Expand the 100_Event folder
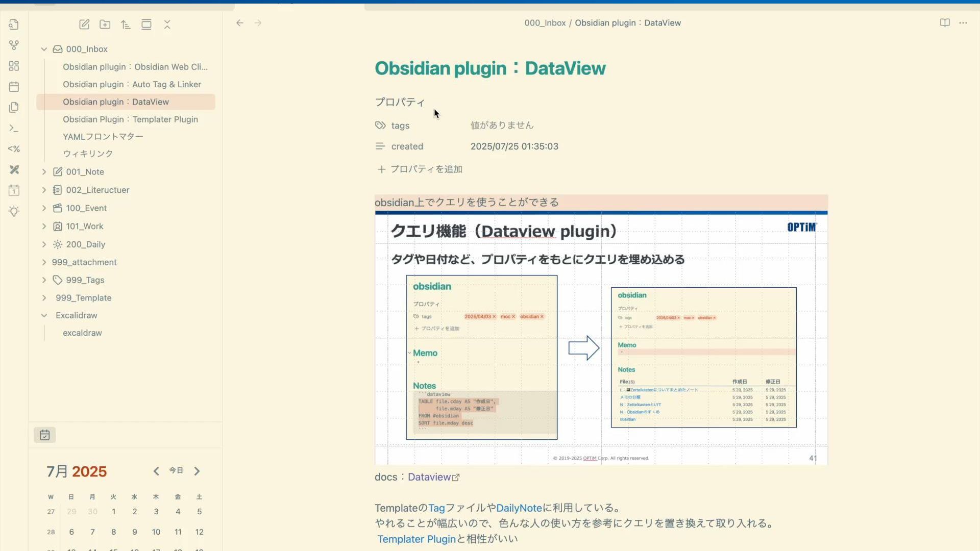This screenshot has width=980, height=551. 44,208
